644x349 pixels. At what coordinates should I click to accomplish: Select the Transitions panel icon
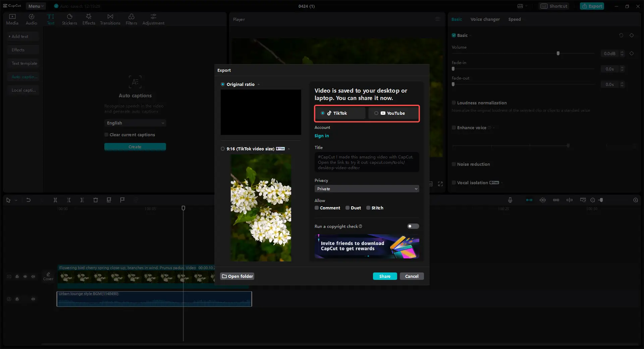click(x=110, y=19)
